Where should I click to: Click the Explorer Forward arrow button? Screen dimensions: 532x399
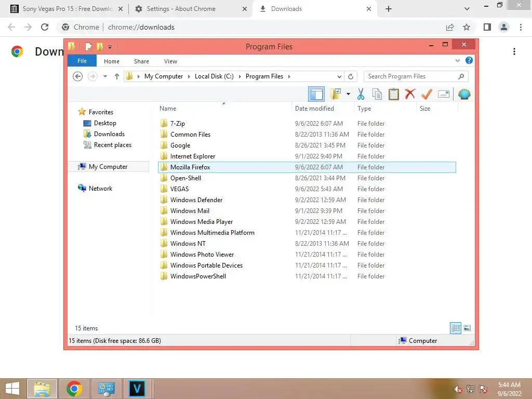pos(92,76)
